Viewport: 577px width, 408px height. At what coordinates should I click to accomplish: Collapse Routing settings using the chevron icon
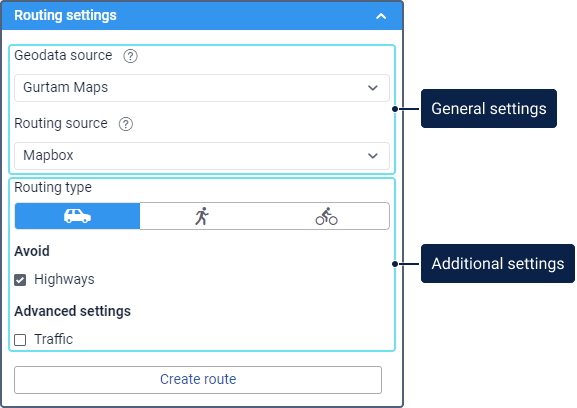381,16
